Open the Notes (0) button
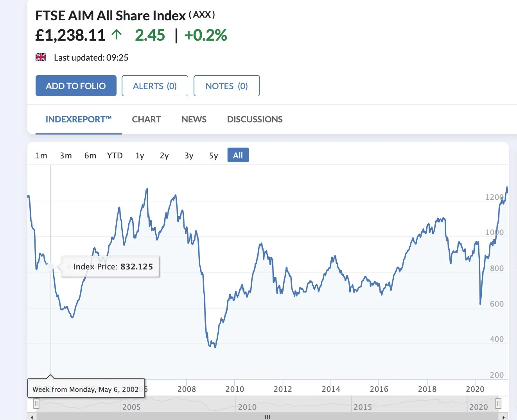The width and height of the screenshot is (517, 420). pyautogui.click(x=227, y=86)
